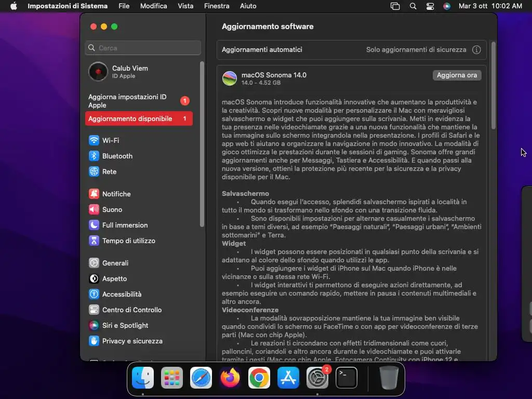Click the Stage Manager menu bar icon
The image size is (532, 399).
coord(395,6)
